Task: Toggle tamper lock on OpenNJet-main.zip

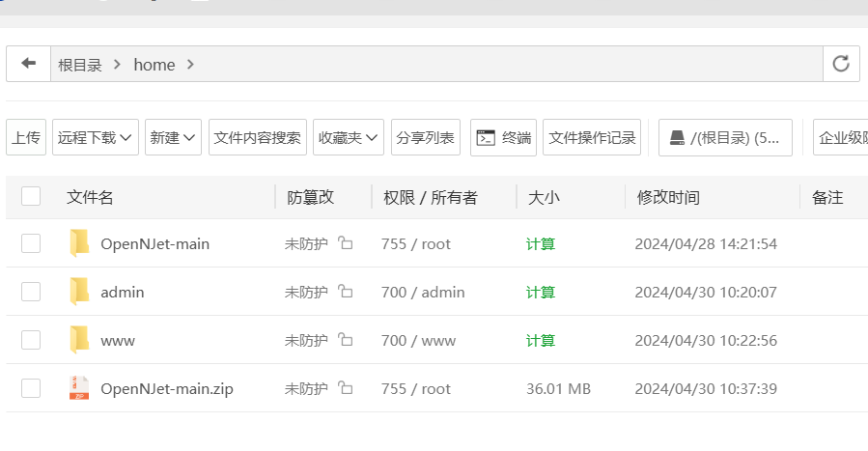Action: [x=346, y=387]
